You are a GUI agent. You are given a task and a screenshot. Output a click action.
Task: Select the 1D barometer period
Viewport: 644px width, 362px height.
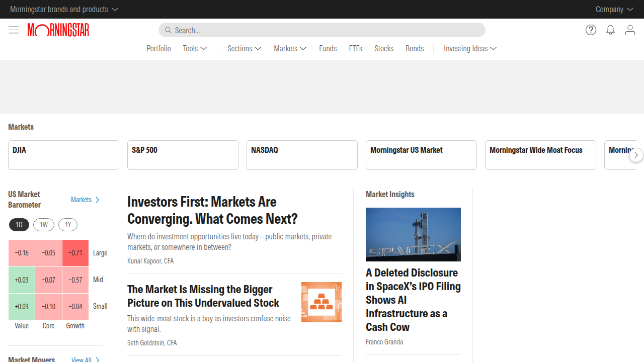pos(19,225)
